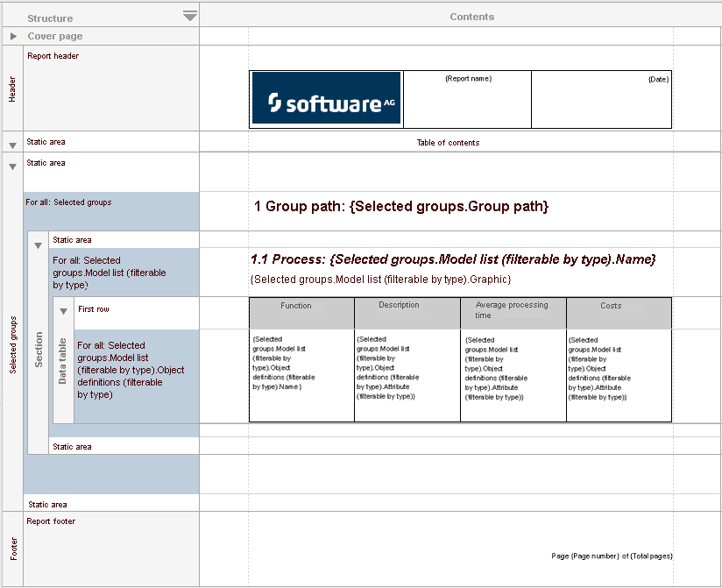Expand the Cover page section
This screenshot has width=722, height=588.
[13, 36]
